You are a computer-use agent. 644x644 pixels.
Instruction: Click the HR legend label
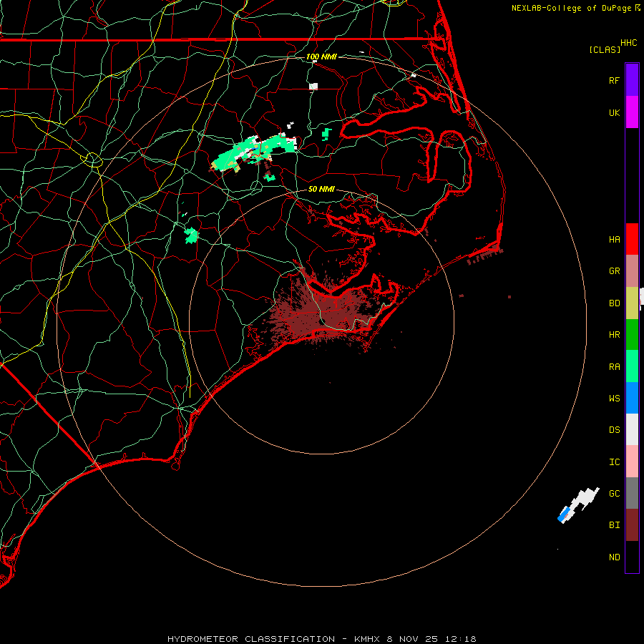coord(614,335)
